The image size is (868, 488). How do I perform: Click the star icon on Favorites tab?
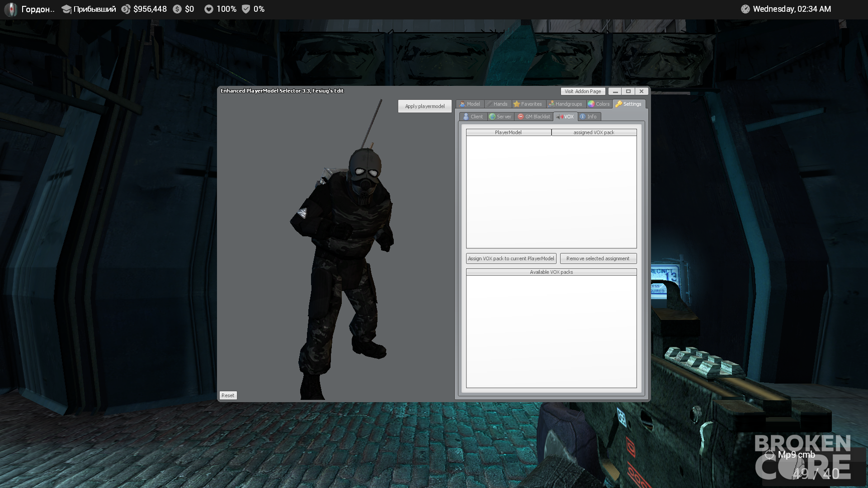(x=517, y=104)
